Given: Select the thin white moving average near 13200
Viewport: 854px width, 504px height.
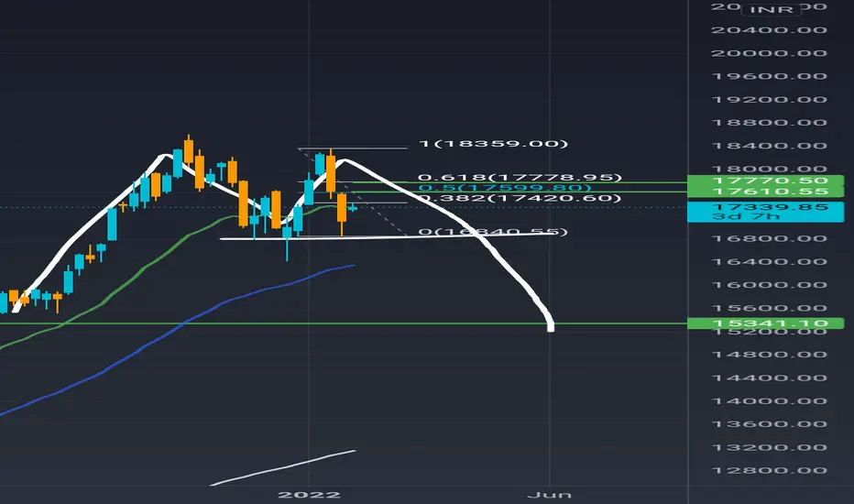Looking at the screenshot, I should (283, 467).
